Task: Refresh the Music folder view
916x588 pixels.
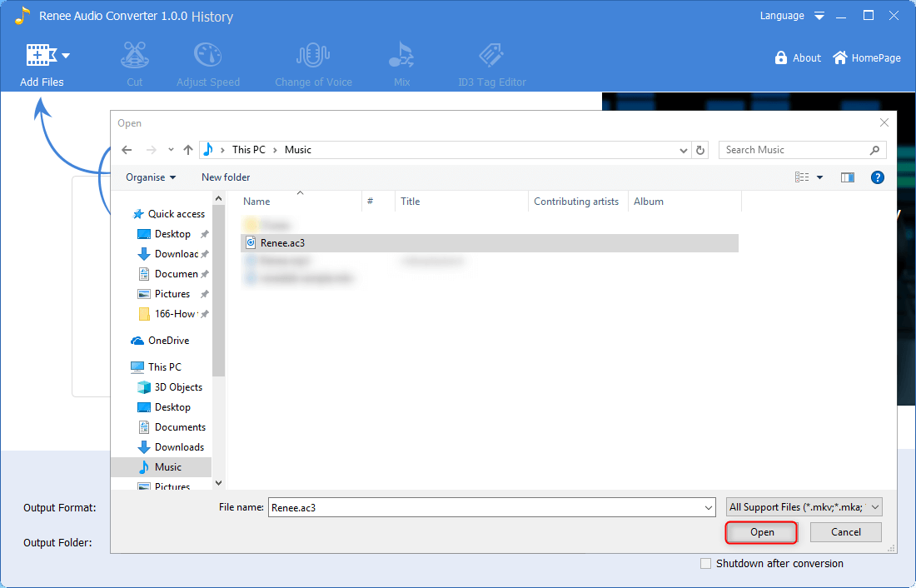Action: [699, 150]
